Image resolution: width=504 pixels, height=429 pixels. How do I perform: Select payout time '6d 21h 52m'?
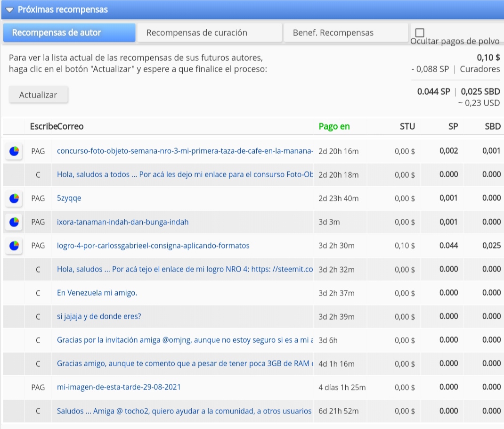(339, 411)
